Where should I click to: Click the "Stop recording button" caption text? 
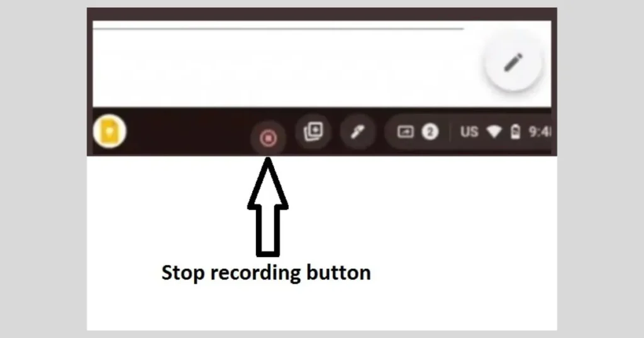266,273
